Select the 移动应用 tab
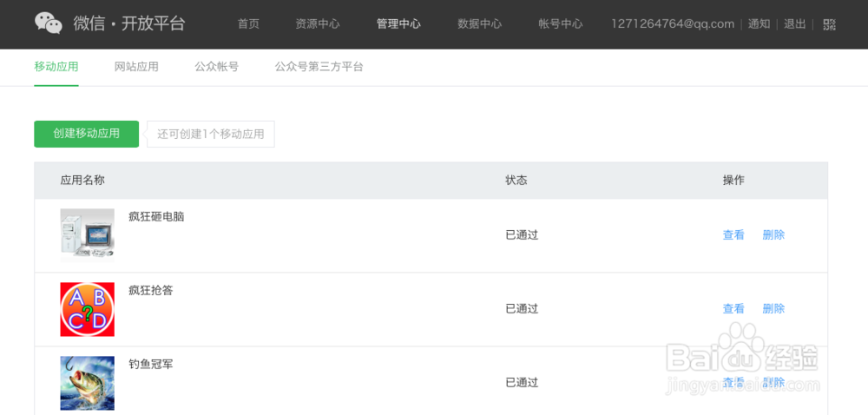The image size is (868, 415). [x=56, y=67]
